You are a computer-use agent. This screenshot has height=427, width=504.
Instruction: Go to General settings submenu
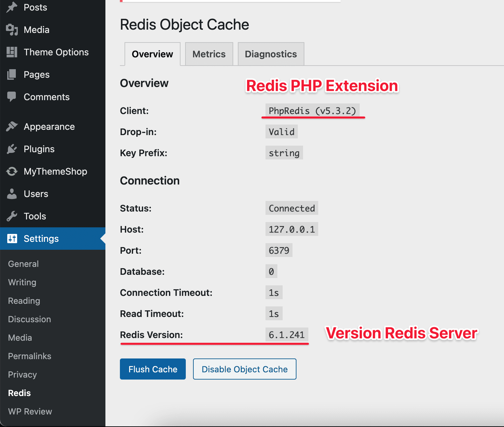[23, 264]
